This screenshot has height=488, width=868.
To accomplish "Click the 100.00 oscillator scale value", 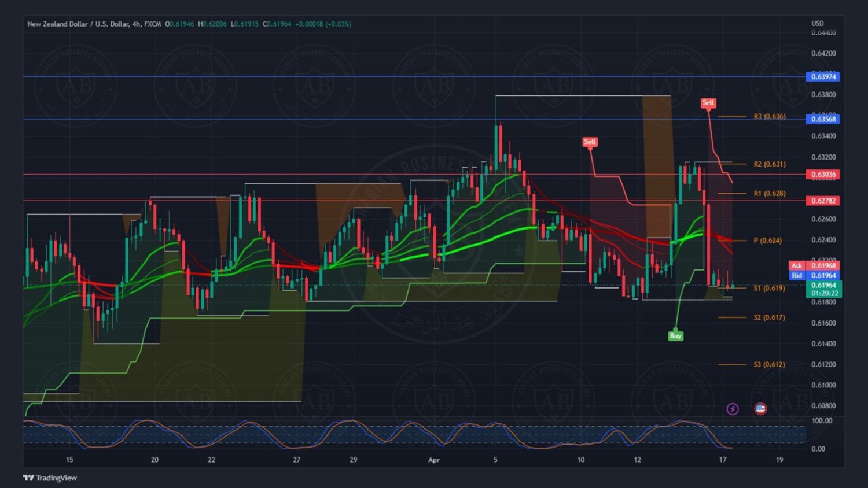I will click(x=822, y=420).
